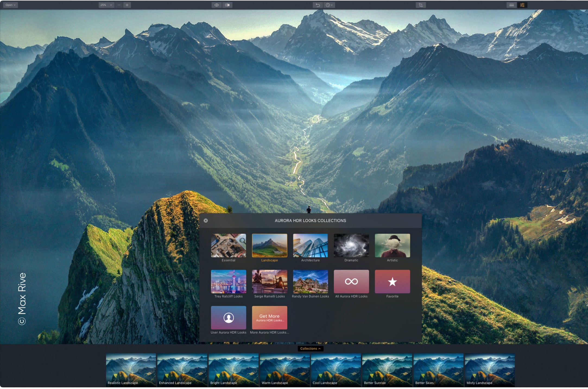Apply the Warm Landscape look thumbnail
Image resolution: width=588 pixels, height=389 pixels.
point(284,370)
